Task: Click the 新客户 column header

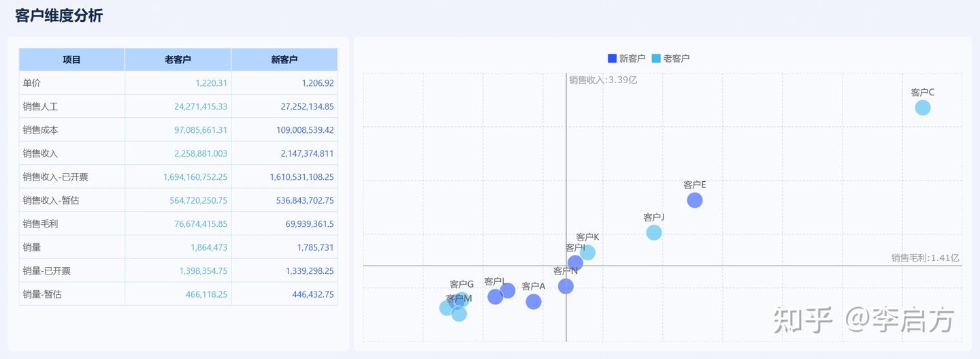Action: click(284, 60)
